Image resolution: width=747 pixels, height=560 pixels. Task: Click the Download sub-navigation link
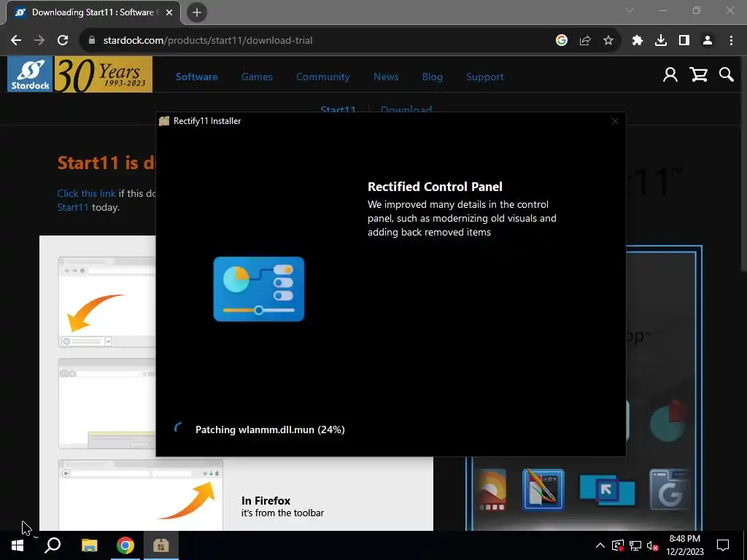[406, 109]
